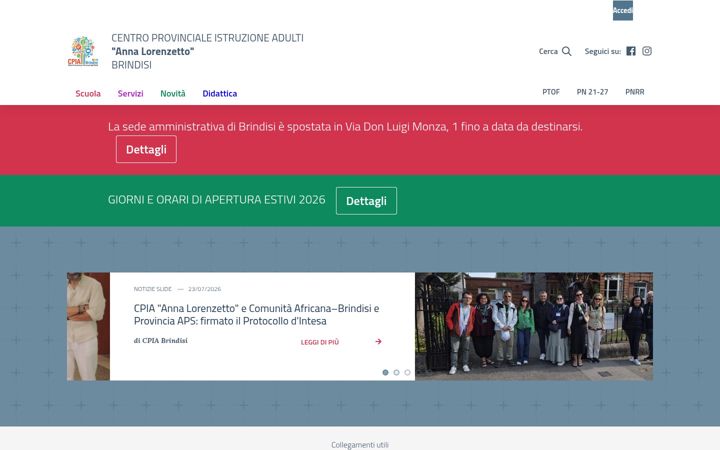Click Dettagli in the red address banner
This screenshot has width=720, height=450.
point(146,149)
